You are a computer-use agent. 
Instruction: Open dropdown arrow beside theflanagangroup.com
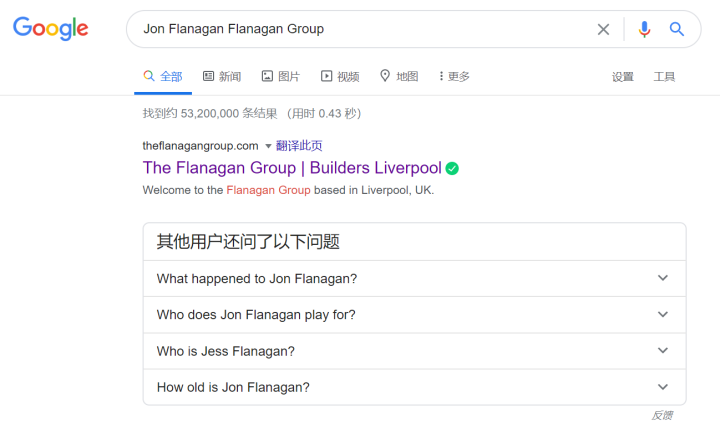pyautogui.click(x=268, y=146)
